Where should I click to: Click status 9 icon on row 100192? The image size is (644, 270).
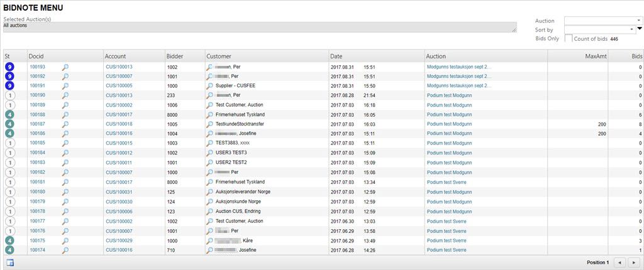pyautogui.click(x=8, y=76)
